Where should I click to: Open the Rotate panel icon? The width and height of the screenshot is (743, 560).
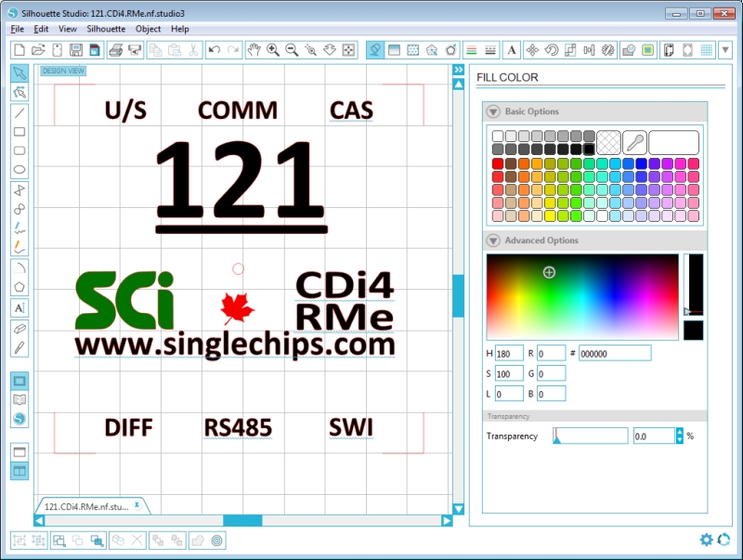click(551, 50)
